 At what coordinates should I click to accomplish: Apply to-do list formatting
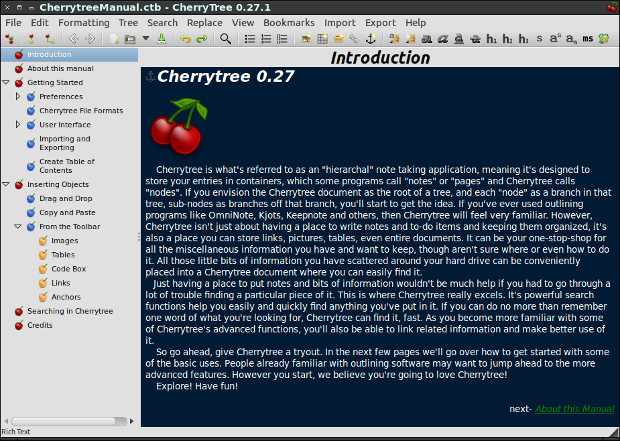[282, 39]
